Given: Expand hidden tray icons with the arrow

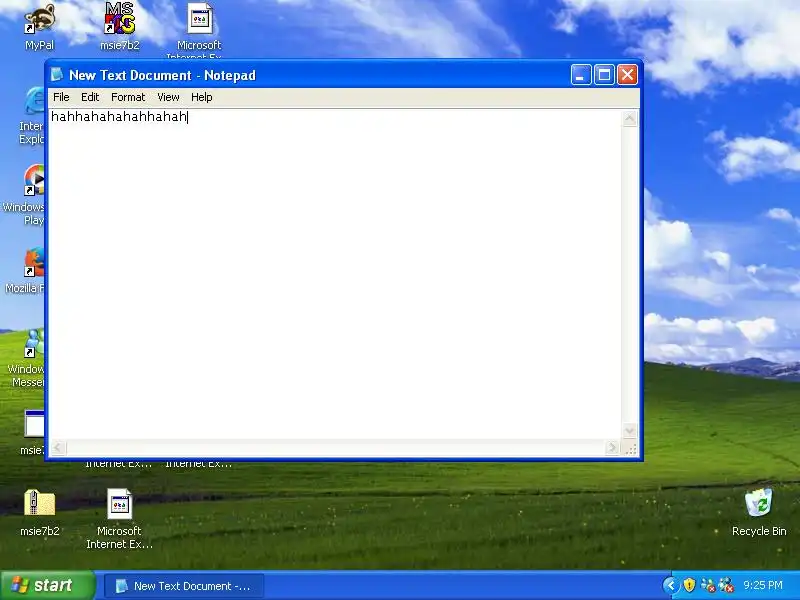Looking at the screenshot, I should [671, 585].
